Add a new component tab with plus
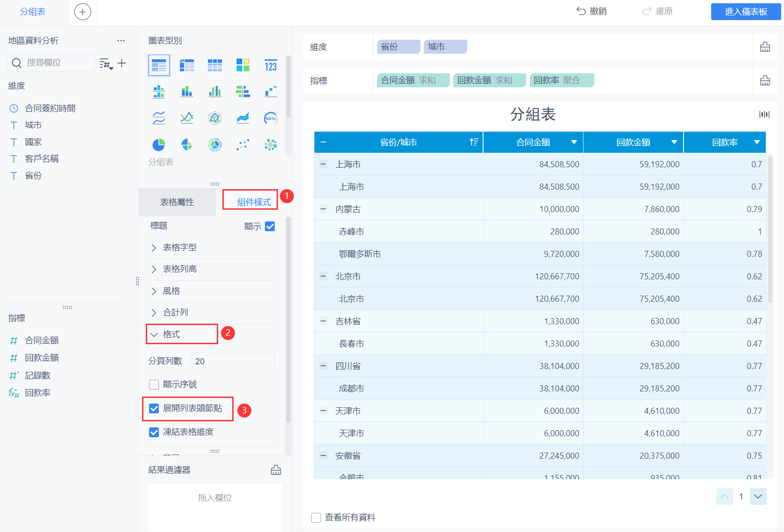 coord(83,12)
